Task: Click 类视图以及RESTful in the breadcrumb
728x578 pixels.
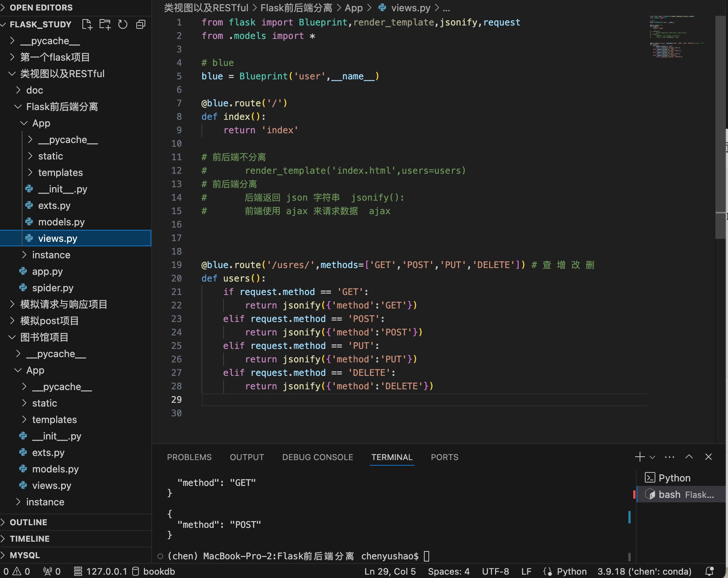Action: [206, 8]
